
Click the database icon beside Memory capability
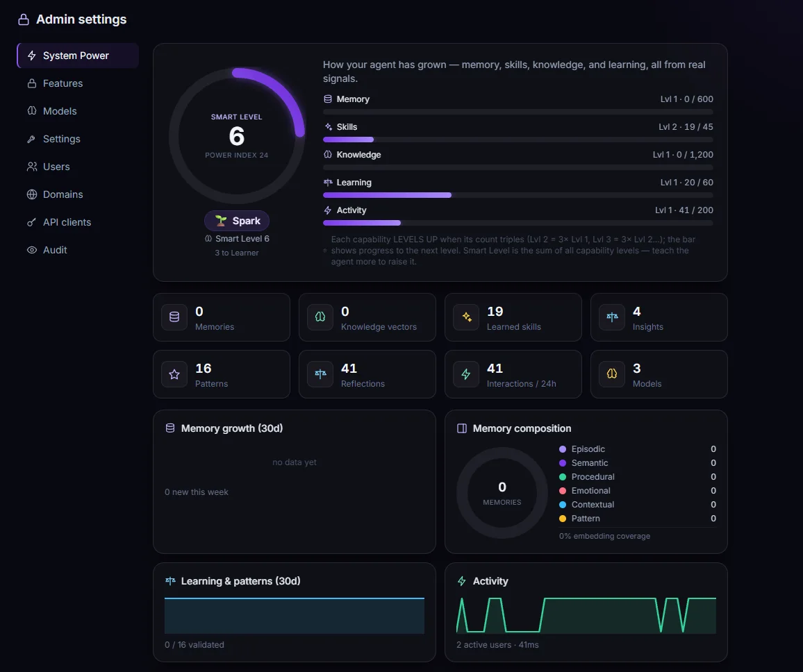tap(328, 99)
